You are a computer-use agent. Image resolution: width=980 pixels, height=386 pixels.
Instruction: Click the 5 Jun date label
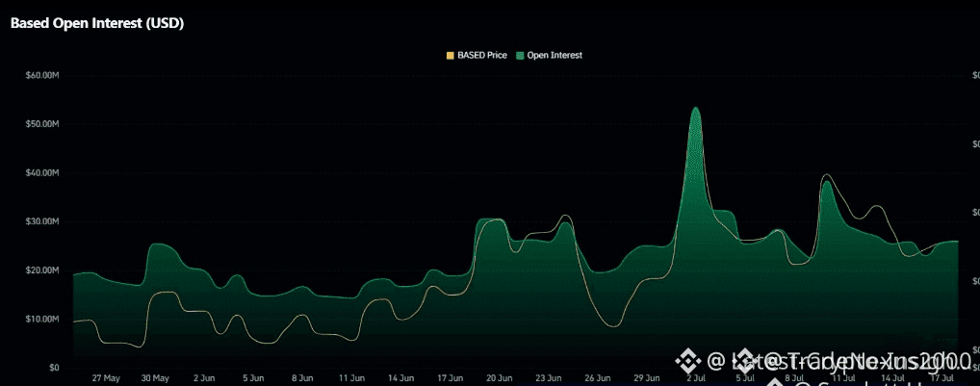click(253, 378)
